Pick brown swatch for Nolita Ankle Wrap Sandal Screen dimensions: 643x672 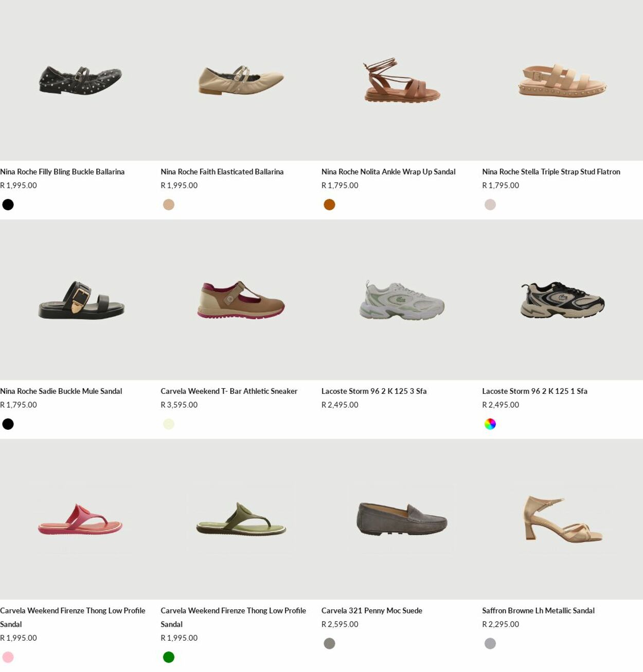click(x=330, y=205)
